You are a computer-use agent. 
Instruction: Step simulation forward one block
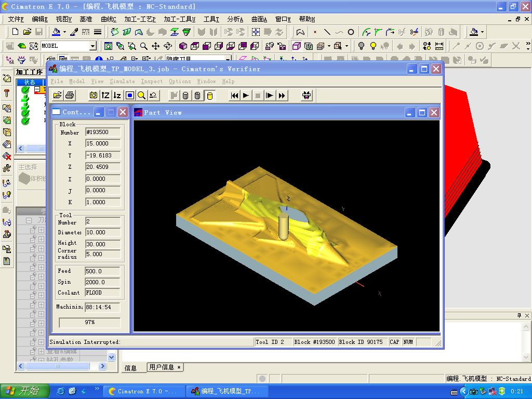[x=270, y=96]
